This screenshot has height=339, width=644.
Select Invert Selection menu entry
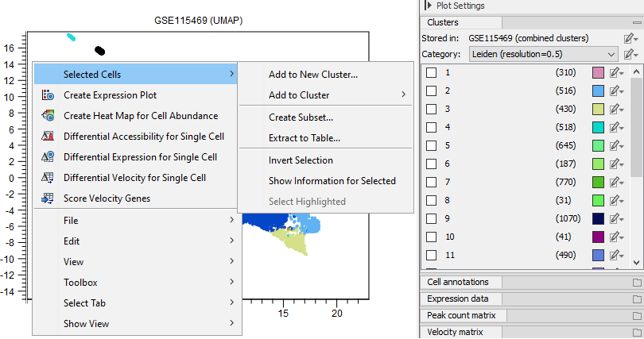pos(301,160)
